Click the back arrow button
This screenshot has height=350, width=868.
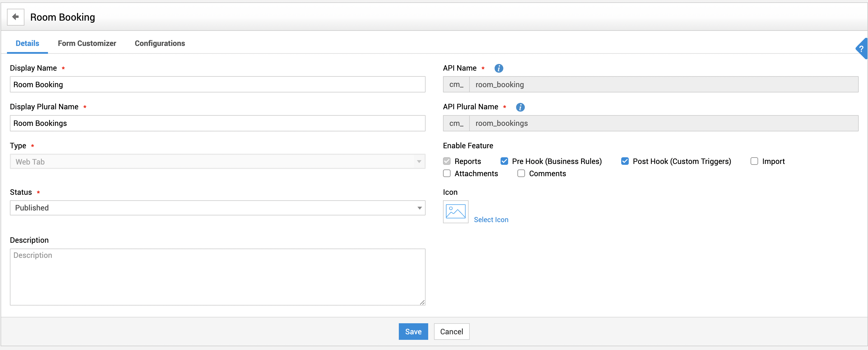tap(15, 17)
